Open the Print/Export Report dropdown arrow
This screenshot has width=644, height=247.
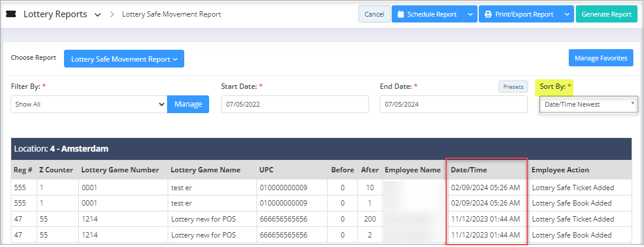(x=566, y=14)
